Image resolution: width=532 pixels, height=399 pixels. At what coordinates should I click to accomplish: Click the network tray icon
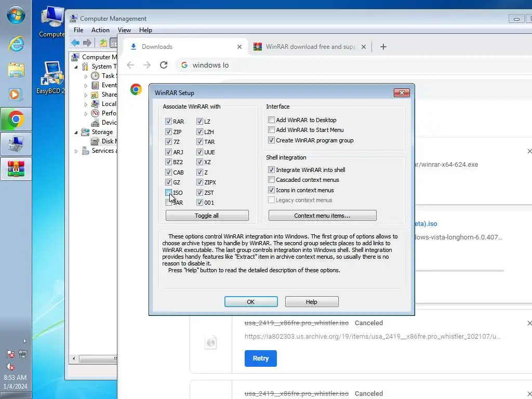pyautogui.click(x=23, y=354)
